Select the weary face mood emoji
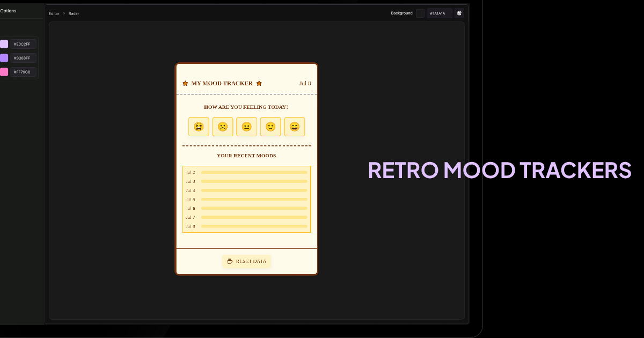This screenshot has height=338, width=644. point(199,127)
